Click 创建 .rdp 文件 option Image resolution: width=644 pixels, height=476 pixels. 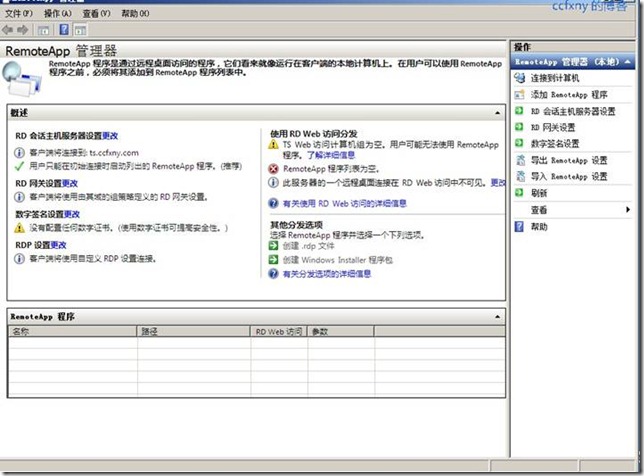click(x=308, y=246)
